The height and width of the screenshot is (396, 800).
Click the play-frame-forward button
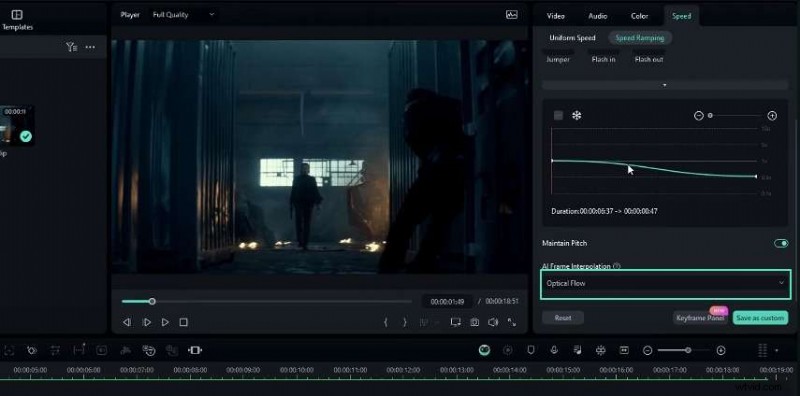click(146, 322)
